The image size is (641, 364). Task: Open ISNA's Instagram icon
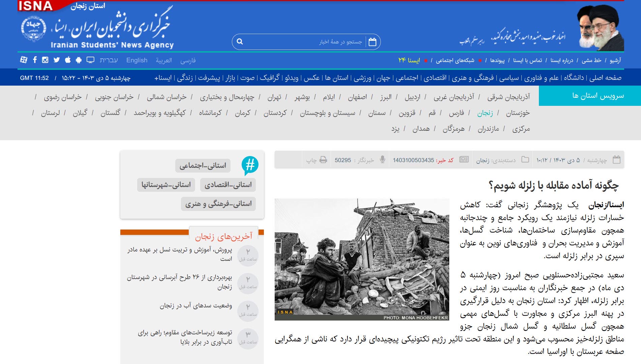pyautogui.click(x=45, y=60)
